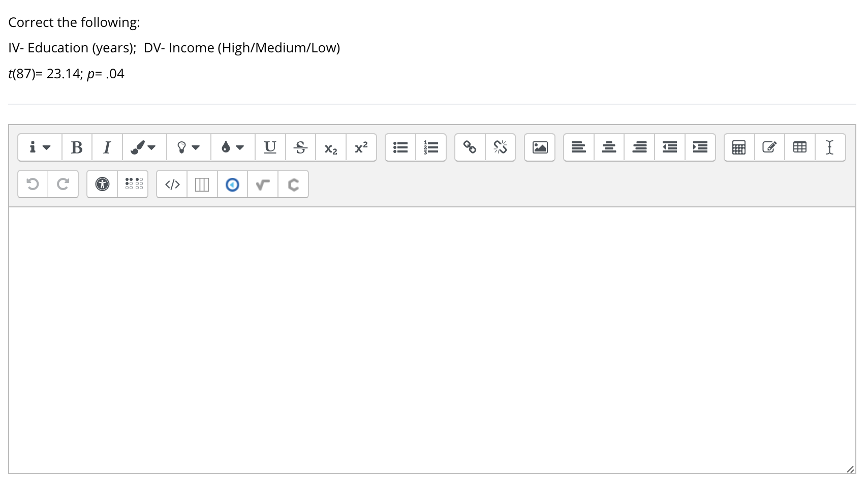This screenshot has height=491, width=868.
Task: Run the accessibility checker
Action: point(102,184)
